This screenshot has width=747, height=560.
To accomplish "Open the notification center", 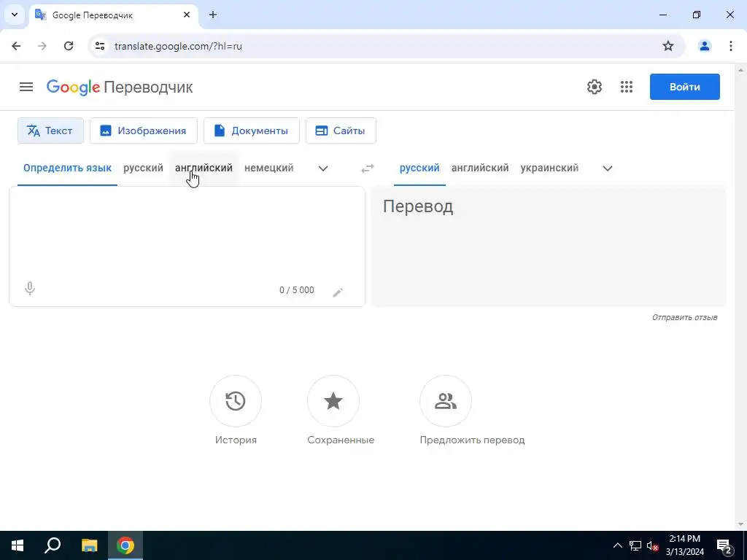I will click(724, 545).
